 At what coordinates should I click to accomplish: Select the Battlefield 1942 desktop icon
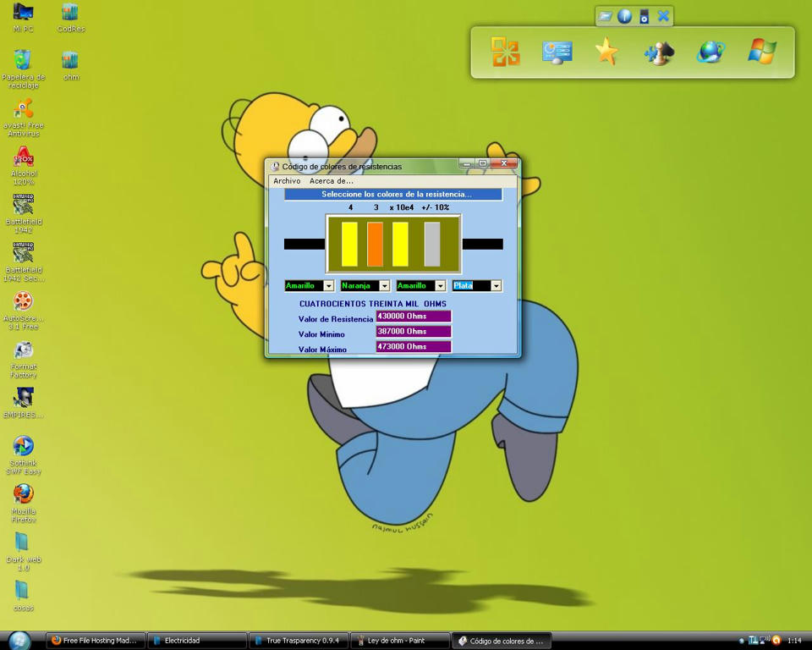(24, 213)
